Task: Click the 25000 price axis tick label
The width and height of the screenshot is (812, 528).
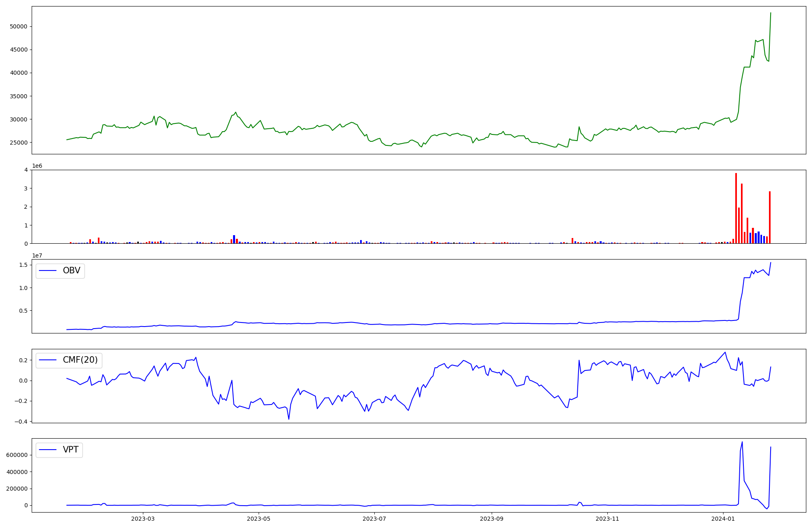Action: tap(18, 143)
